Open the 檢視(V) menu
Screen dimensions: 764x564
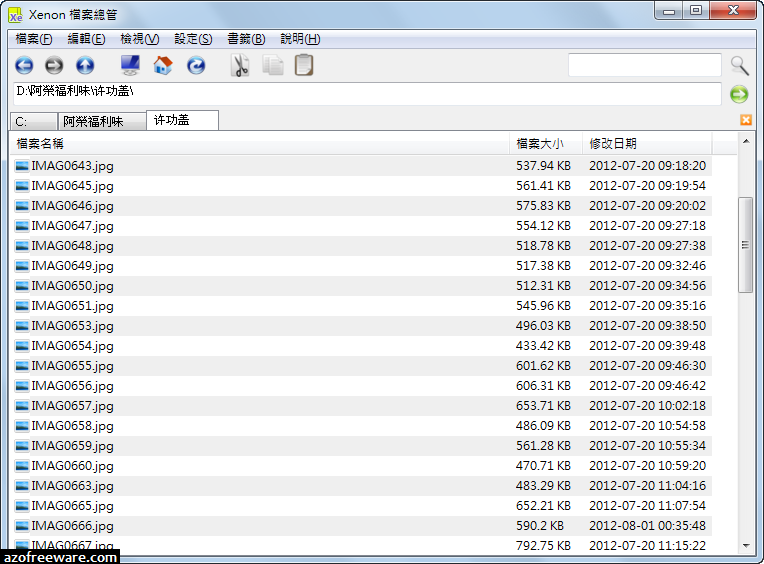[x=140, y=39]
